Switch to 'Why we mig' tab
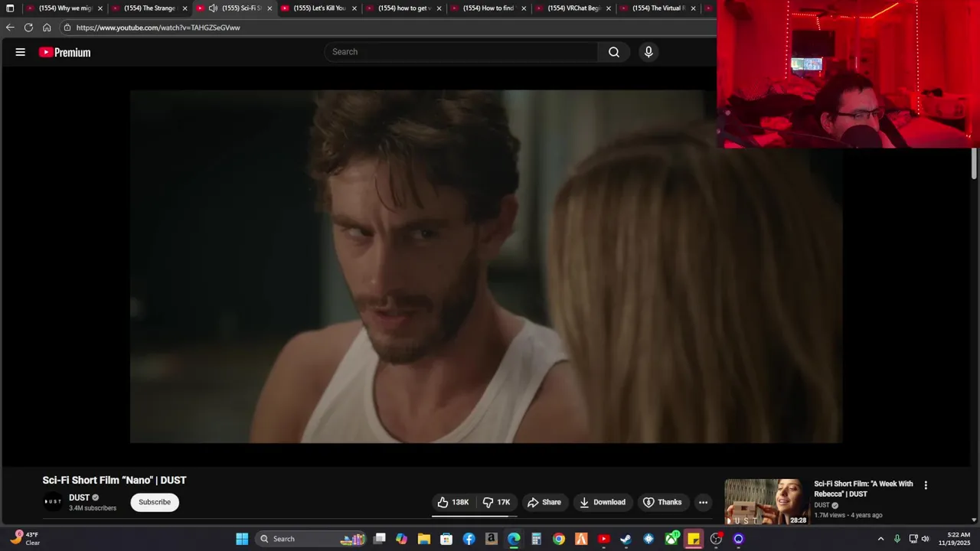 pyautogui.click(x=65, y=8)
